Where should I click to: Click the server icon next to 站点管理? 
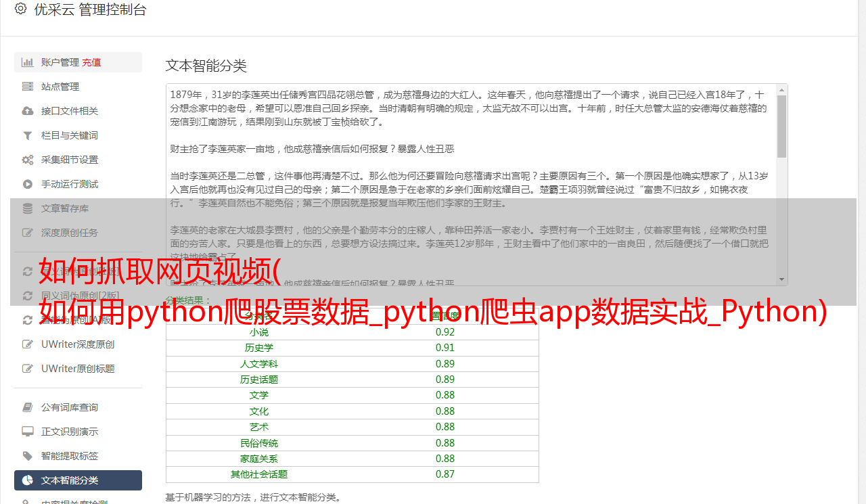[28, 87]
